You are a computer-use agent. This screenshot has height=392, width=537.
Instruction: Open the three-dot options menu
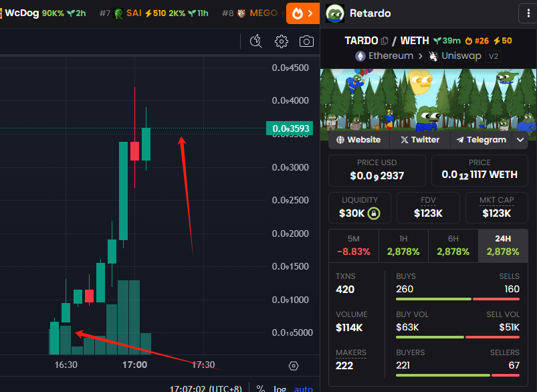point(528,13)
